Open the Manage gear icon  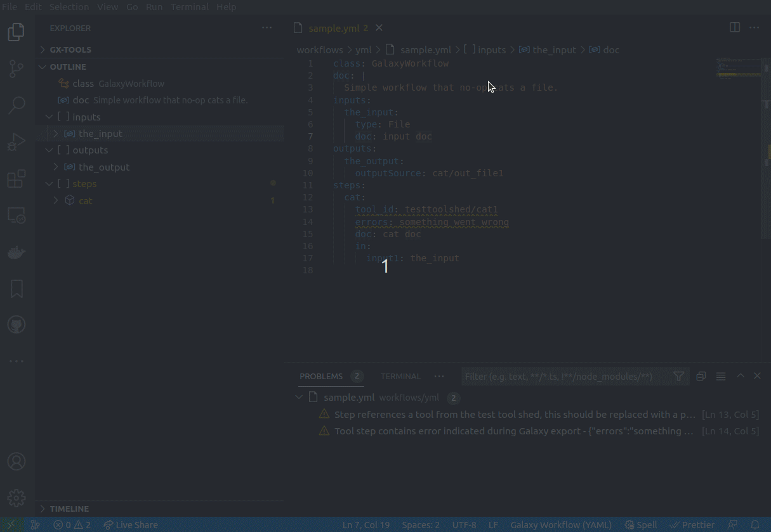pos(16,498)
